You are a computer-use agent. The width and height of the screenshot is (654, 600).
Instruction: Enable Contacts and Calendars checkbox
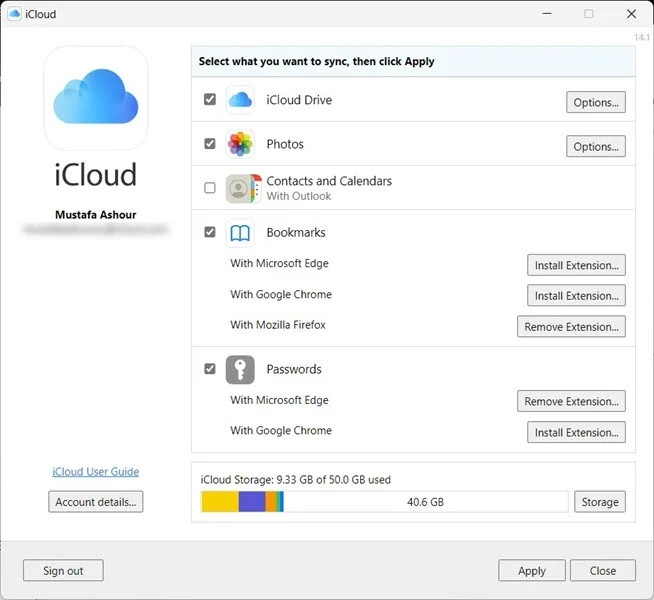coord(210,188)
